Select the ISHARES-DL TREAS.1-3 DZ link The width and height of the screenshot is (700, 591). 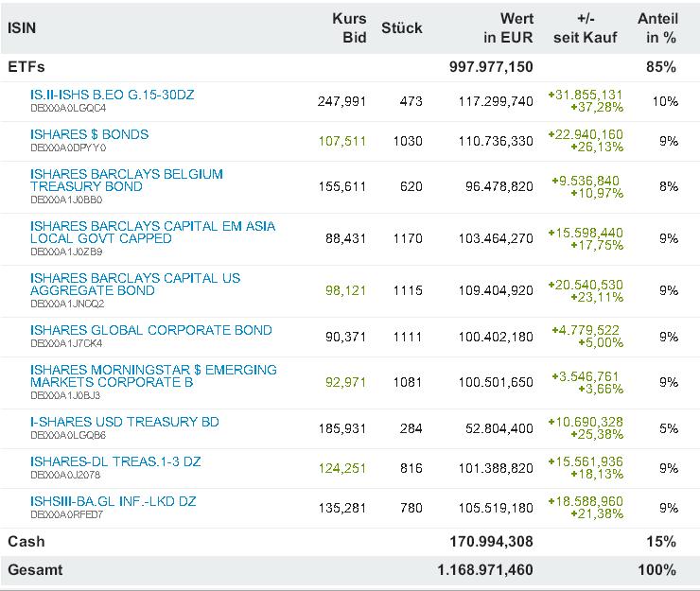pyautogui.click(x=115, y=461)
